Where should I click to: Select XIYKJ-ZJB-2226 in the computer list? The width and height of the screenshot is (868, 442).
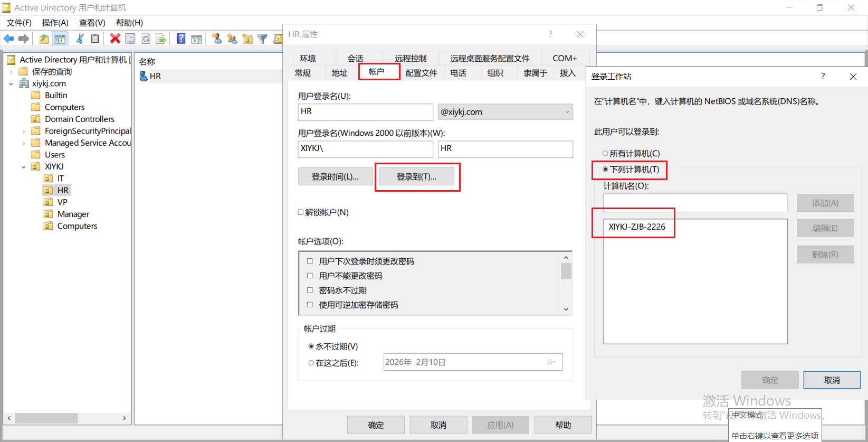click(x=637, y=227)
